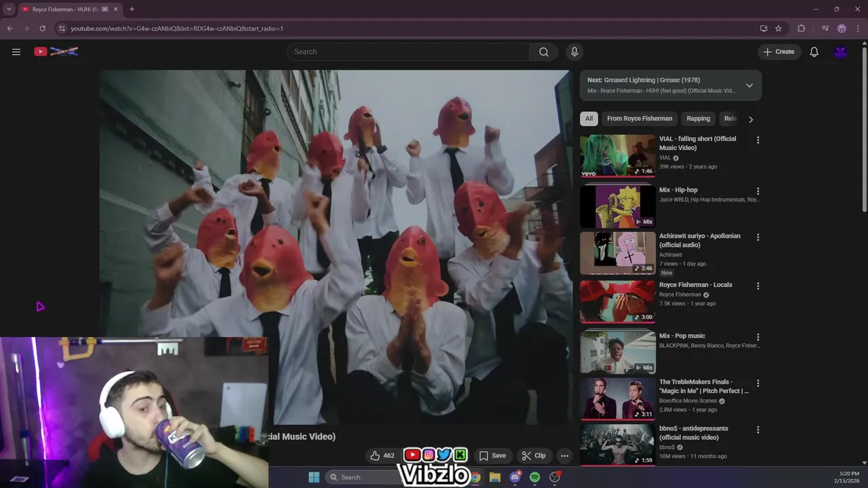This screenshot has height=488, width=868.
Task: Go back in Chrome
Action: (x=9, y=28)
